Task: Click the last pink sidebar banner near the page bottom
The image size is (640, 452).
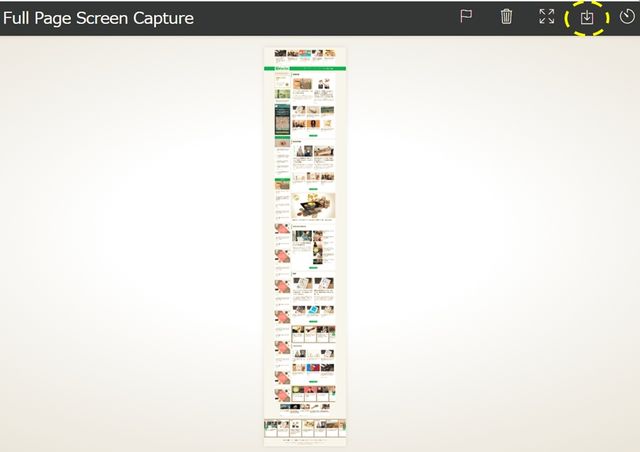Action: pyautogui.click(x=282, y=395)
